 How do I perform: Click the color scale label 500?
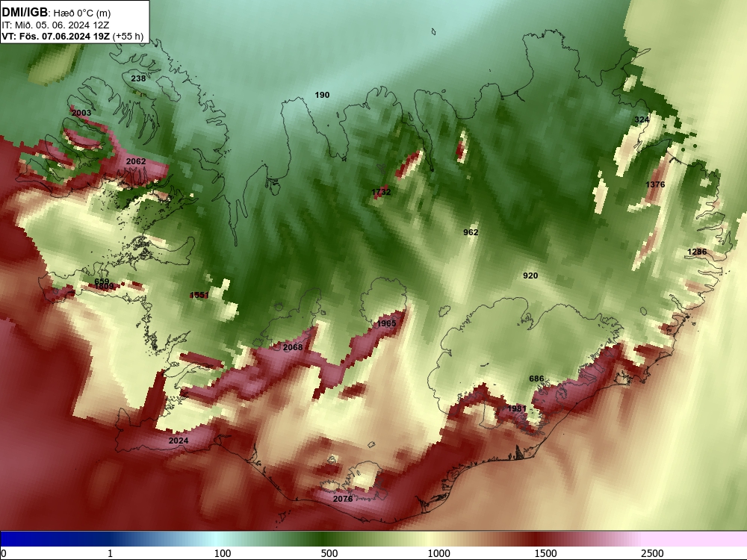(329, 553)
